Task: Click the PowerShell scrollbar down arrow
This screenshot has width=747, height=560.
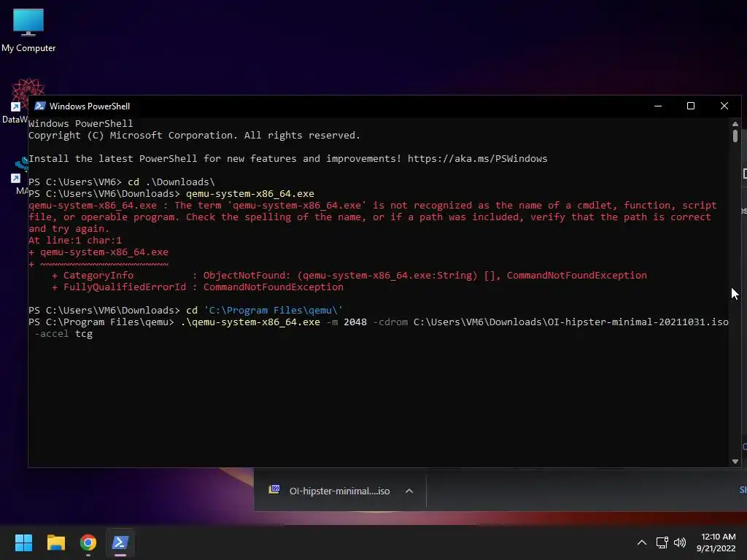Action: (735, 461)
